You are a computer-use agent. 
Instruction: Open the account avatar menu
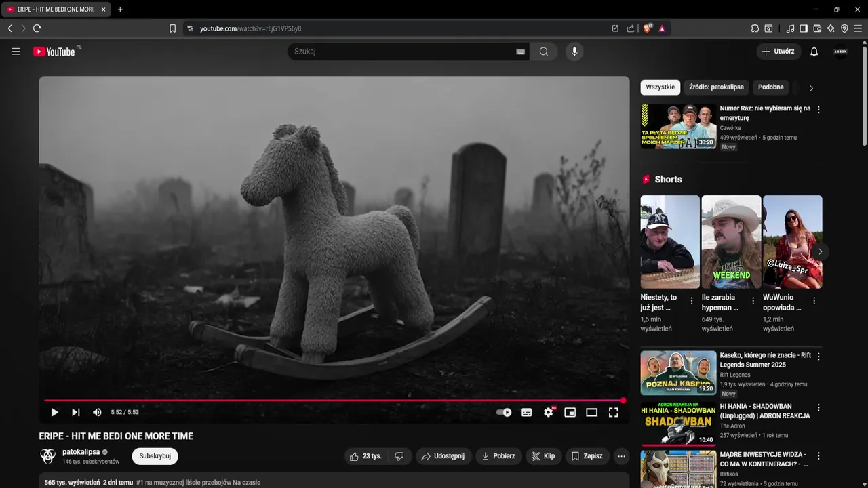tap(841, 52)
